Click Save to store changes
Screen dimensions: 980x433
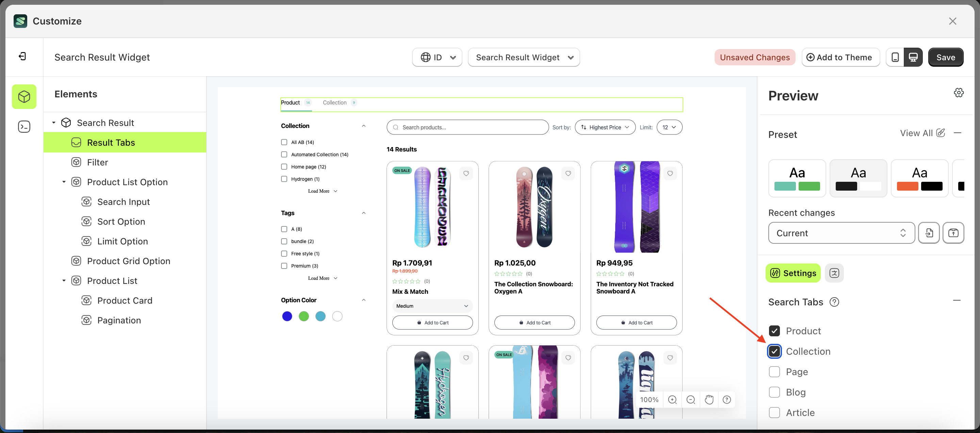pyautogui.click(x=946, y=57)
